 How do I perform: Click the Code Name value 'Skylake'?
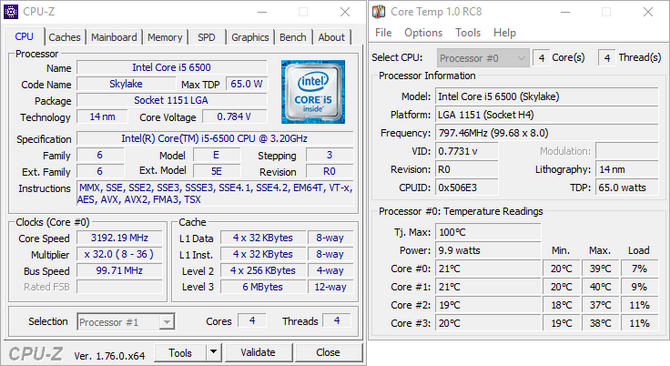point(126,84)
